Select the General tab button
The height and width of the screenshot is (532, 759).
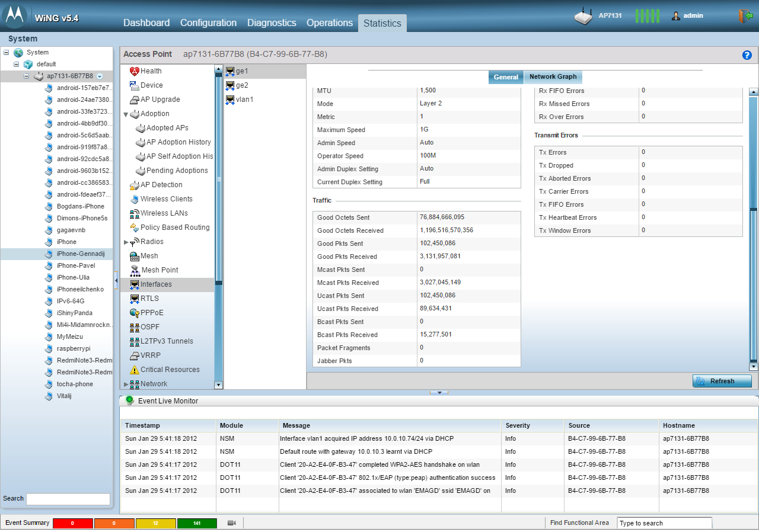[x=506, y=77]
